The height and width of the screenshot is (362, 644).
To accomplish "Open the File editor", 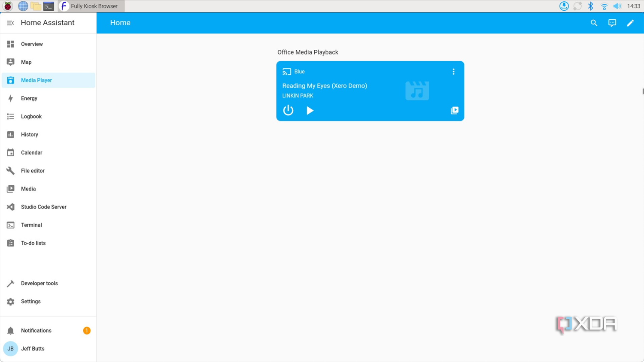I will coord(49,171).
